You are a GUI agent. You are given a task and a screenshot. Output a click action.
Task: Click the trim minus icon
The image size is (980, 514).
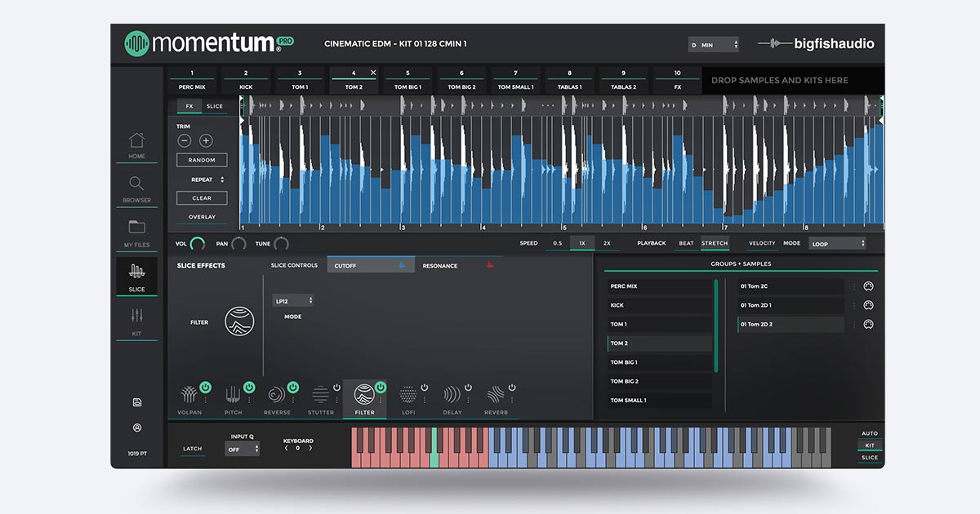pyautogui.click(x=185, y=140)
